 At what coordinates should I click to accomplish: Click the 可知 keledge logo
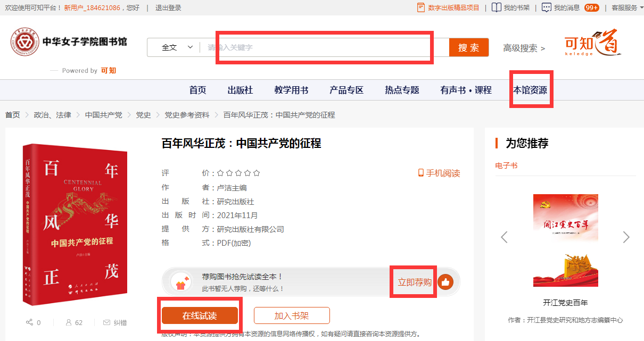[593, 44]
